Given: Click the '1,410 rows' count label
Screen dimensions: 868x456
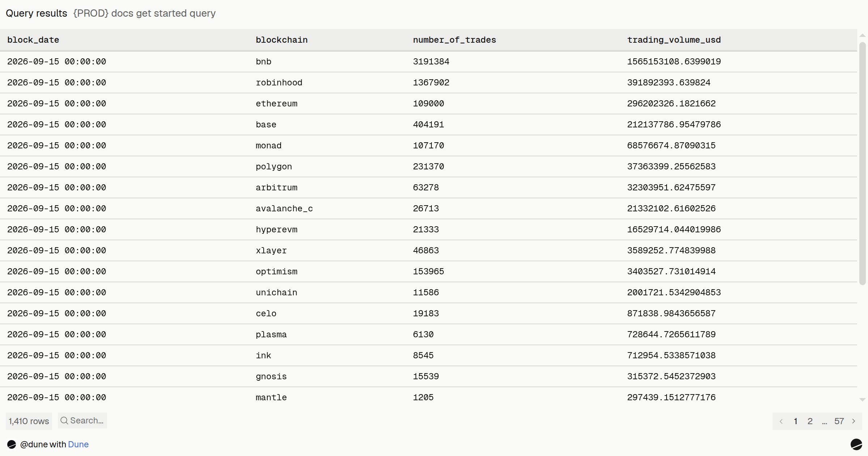Looking at the screenshot, I should click(29, 421).
